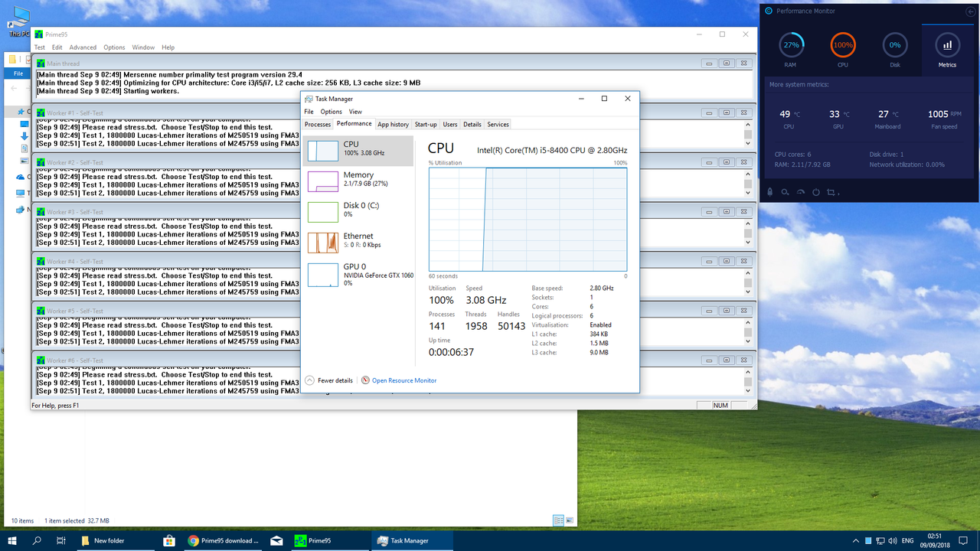Switch to Task Manager taskbar button
980x551 pixels.
[413, 540]
